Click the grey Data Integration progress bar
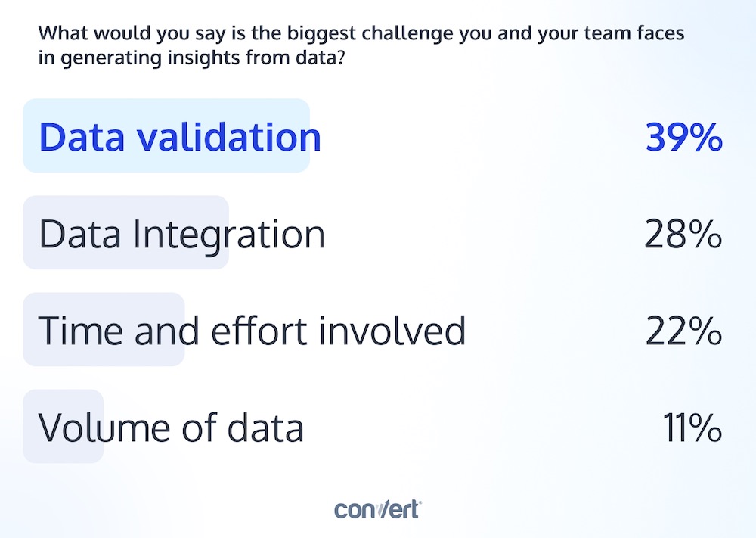The height and width of the screenshot is (538, 756). (125, 232)
